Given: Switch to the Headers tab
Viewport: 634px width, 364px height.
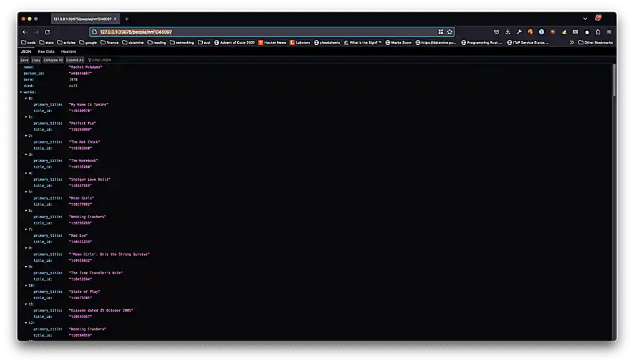Looking at the screenshot, I should 69,51.
